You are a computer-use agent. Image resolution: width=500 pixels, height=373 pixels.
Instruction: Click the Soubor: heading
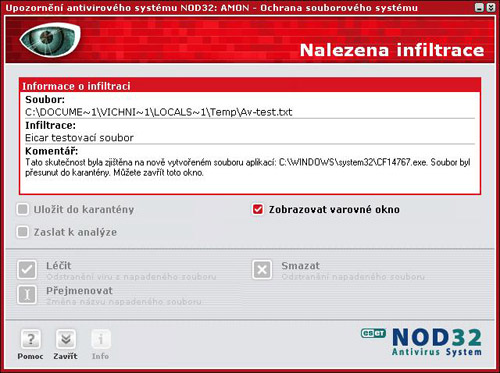45,99
